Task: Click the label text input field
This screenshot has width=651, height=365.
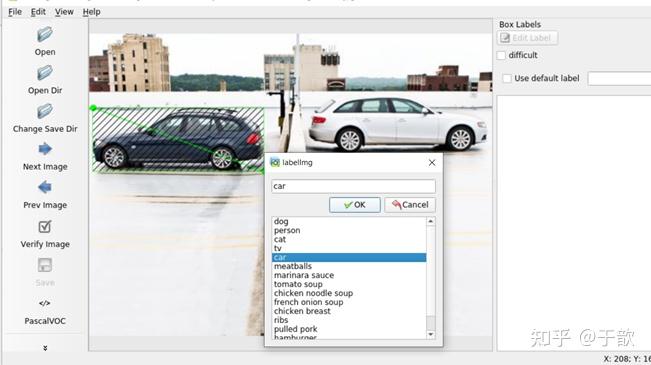Action: coord(353,186)
